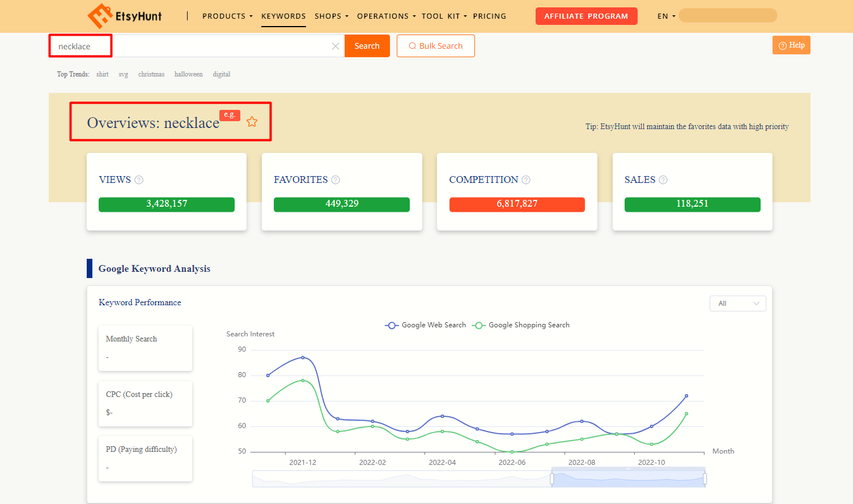
Task: Click the COMPETITION value 6,817,827
Action: click(x=517, y=204)
